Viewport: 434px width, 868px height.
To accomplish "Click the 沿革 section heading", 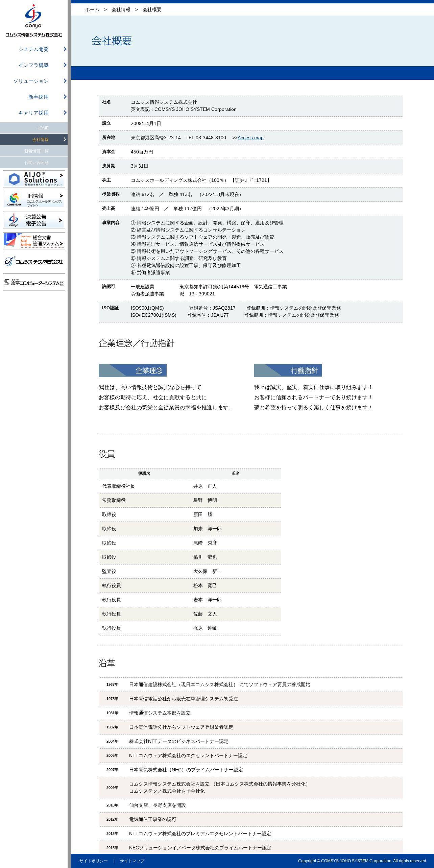I will point(107,664).
